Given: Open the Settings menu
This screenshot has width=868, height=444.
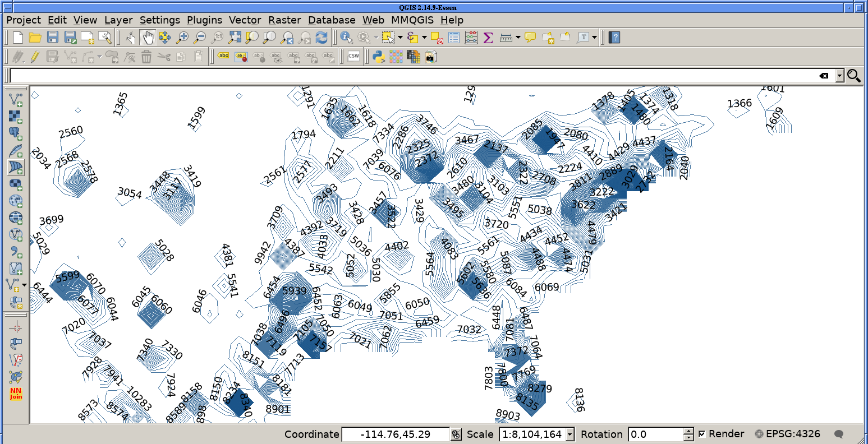Looking at the screenshot, I should point(160,20).
